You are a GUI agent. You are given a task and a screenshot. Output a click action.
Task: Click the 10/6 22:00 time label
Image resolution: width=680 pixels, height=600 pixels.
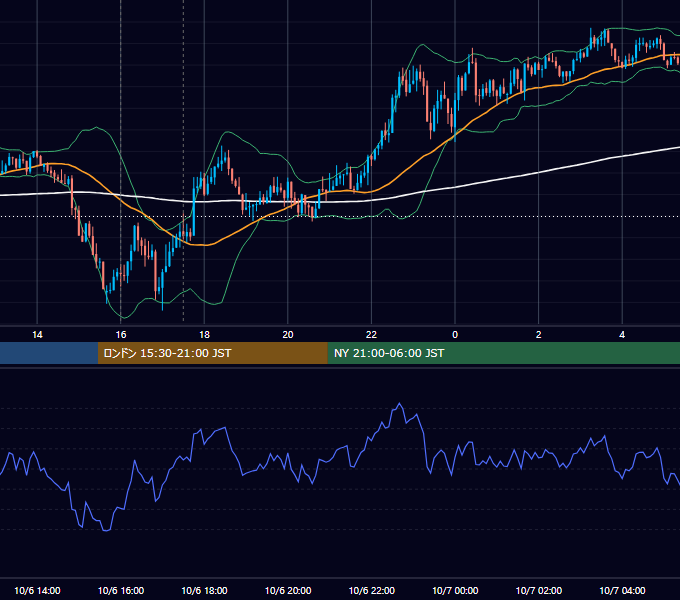tap(372, 590)
